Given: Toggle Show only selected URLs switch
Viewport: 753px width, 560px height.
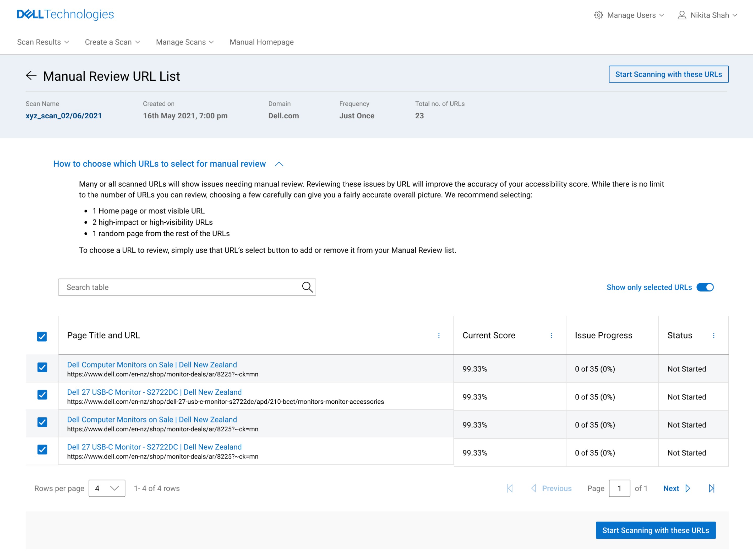Looking at the screenshot, I should point(705,287).
